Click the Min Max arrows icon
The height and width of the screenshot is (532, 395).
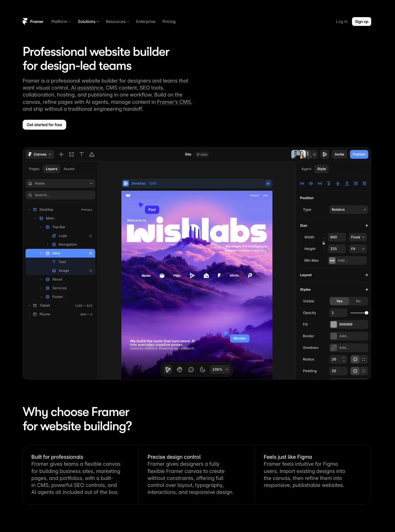332,260
